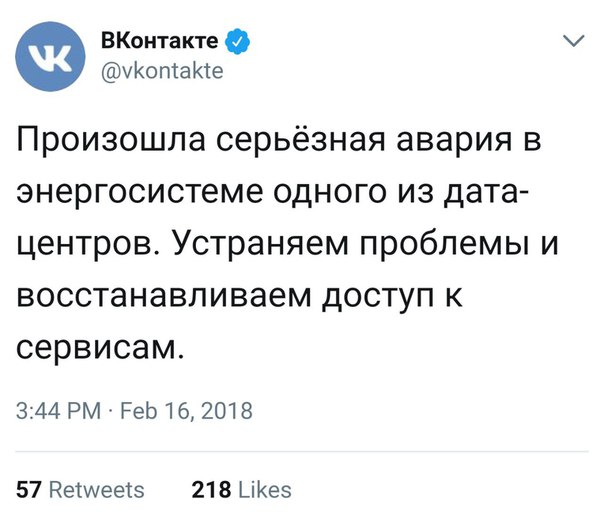Open the VK logo profile avatar
604x522 pixels.
(x=50, y=57)
